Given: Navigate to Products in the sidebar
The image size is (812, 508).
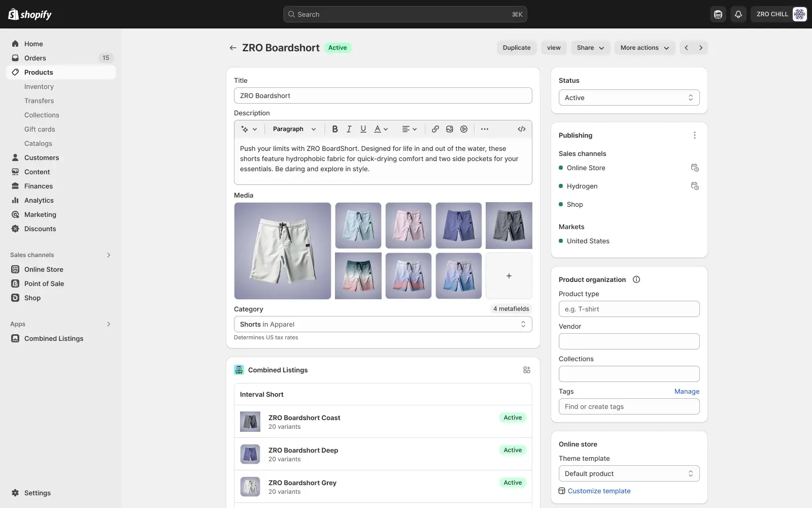Looking at the screenshot, I should point(38,72).
